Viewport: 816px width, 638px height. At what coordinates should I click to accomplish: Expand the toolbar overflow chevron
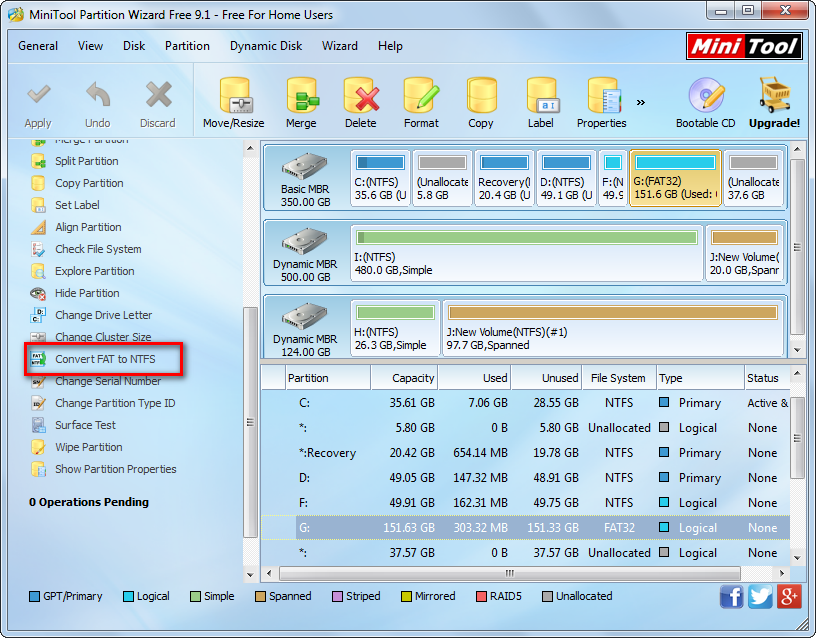(x=641, y=103)
